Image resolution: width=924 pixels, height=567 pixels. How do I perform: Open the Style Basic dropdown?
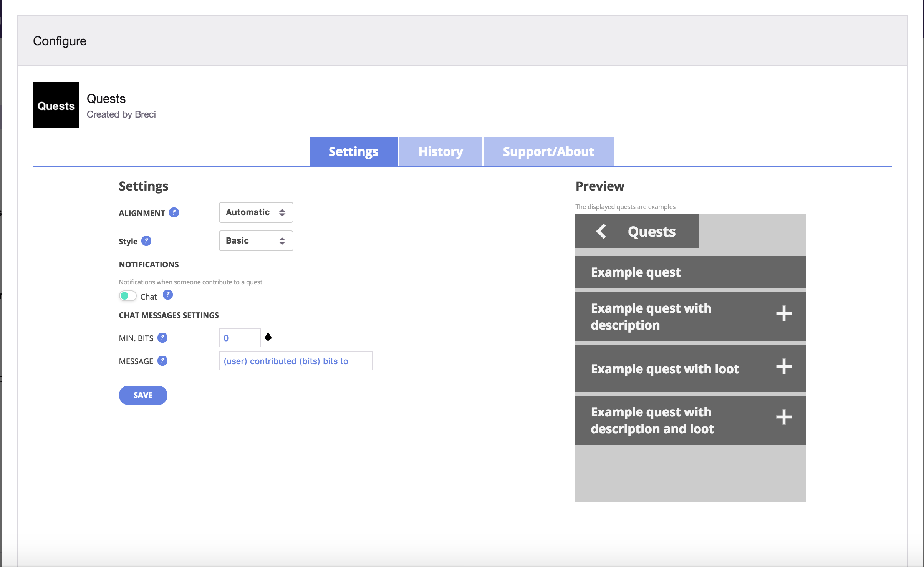point(256,241)
